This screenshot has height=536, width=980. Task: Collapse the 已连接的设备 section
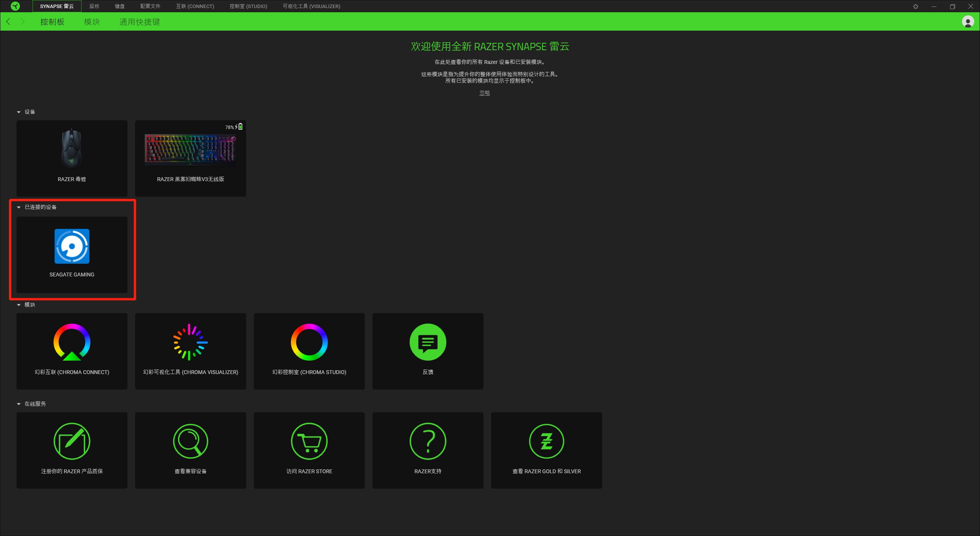19,208
